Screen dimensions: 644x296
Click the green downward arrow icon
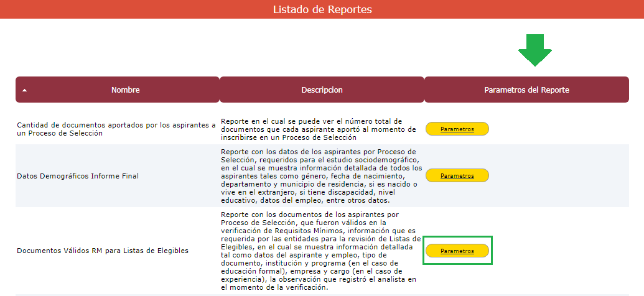point(534,50)
